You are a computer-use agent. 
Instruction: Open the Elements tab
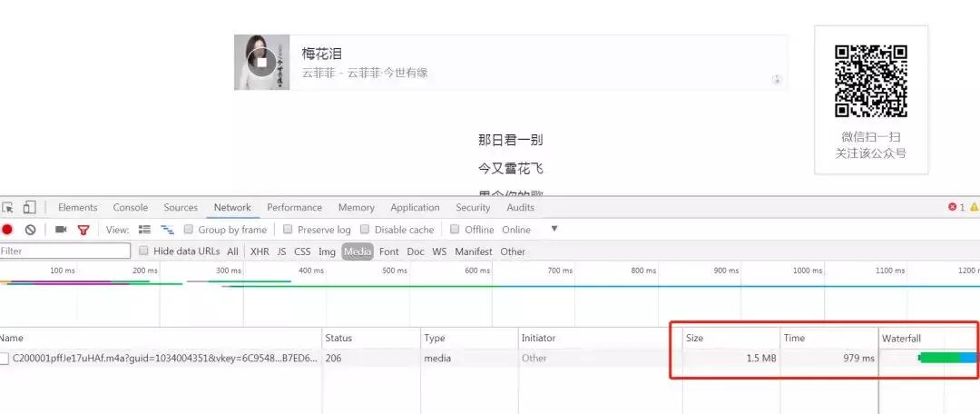coord(77,208)
